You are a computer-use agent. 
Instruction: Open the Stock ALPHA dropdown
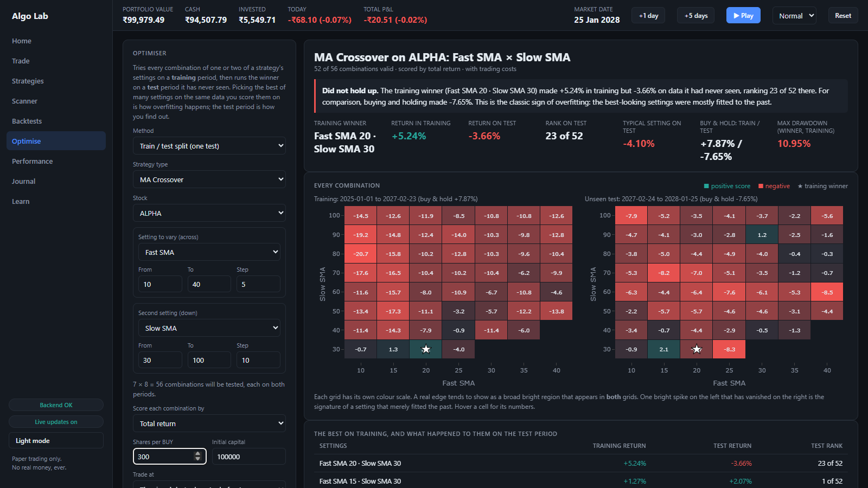209,213
